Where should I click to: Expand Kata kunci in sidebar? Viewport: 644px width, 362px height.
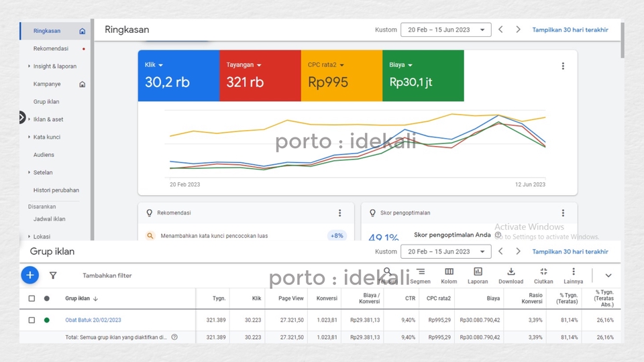pos(29,137)
